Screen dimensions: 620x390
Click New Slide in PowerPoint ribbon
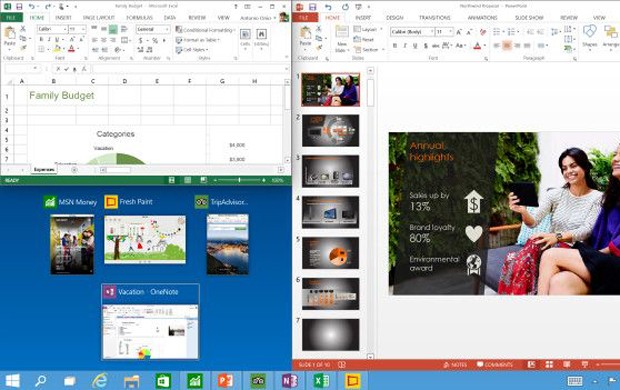click(x=342, y=39)
